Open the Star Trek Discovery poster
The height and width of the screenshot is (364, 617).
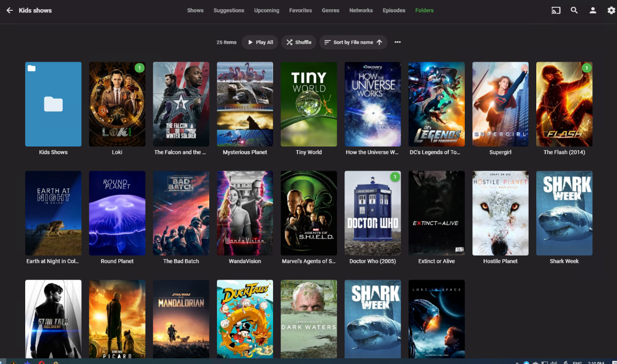[x=53, y=319]
